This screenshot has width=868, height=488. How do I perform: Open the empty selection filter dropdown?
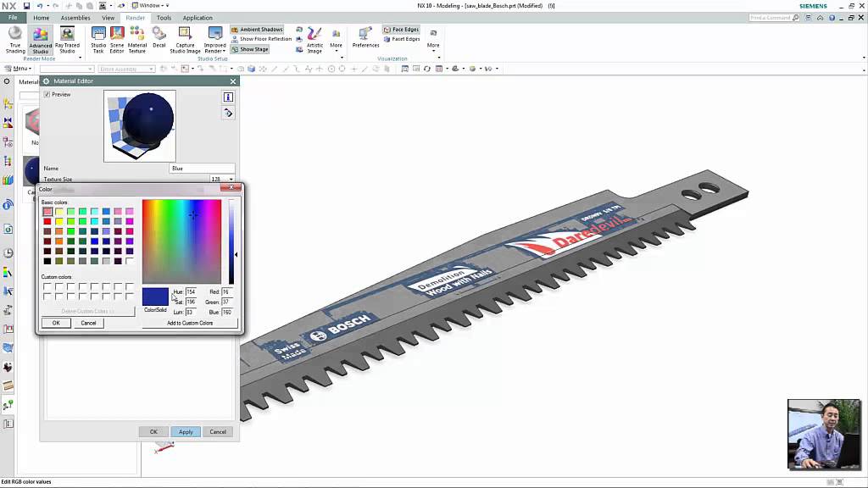click(66, 69)
